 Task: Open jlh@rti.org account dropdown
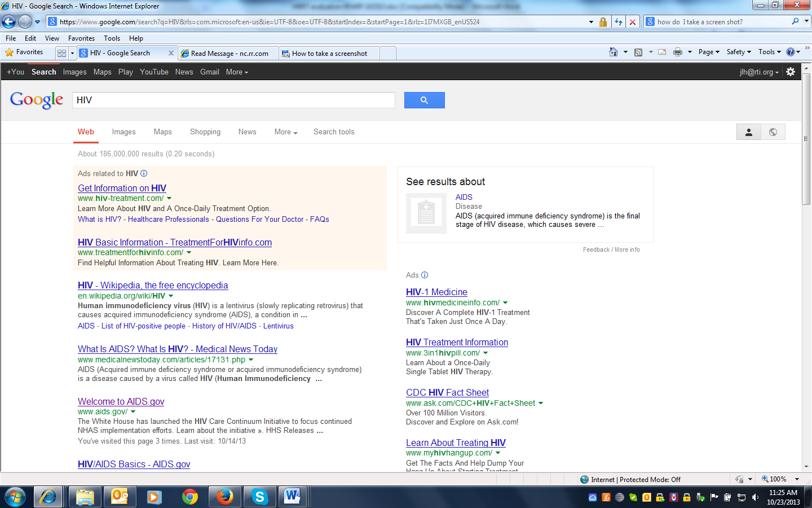click(759, 72)
